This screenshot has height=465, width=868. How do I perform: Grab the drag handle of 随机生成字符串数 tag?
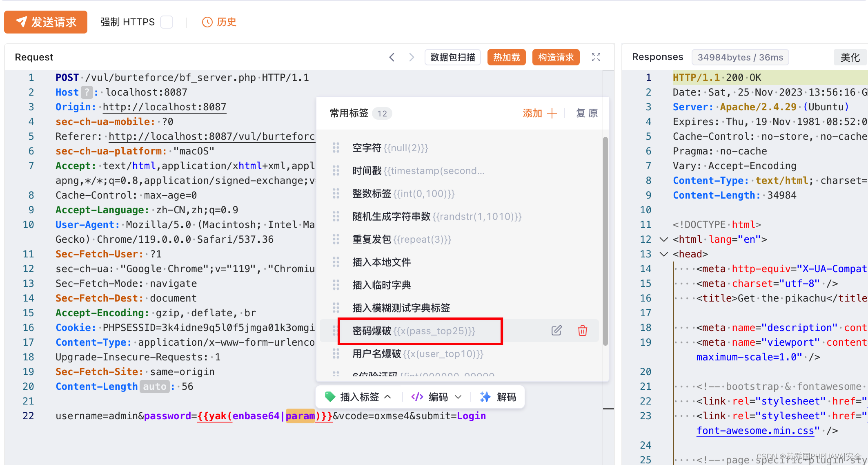pyautogui.click(x=336, y=217)
